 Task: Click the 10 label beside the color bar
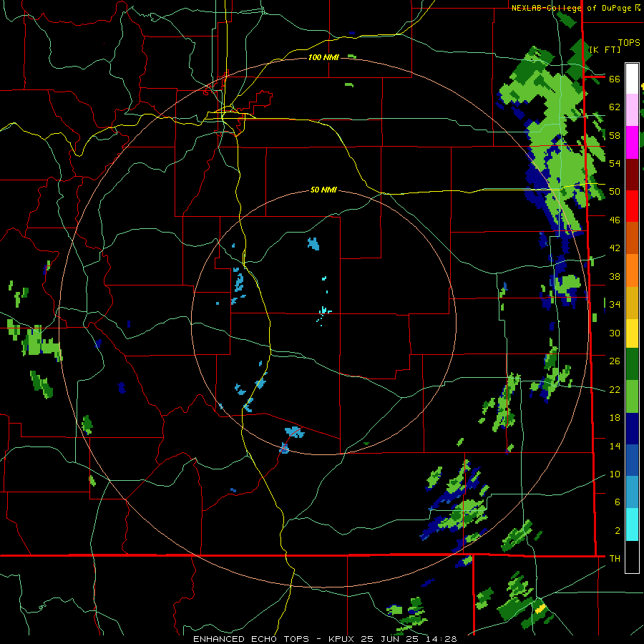(x=615, y=474)
